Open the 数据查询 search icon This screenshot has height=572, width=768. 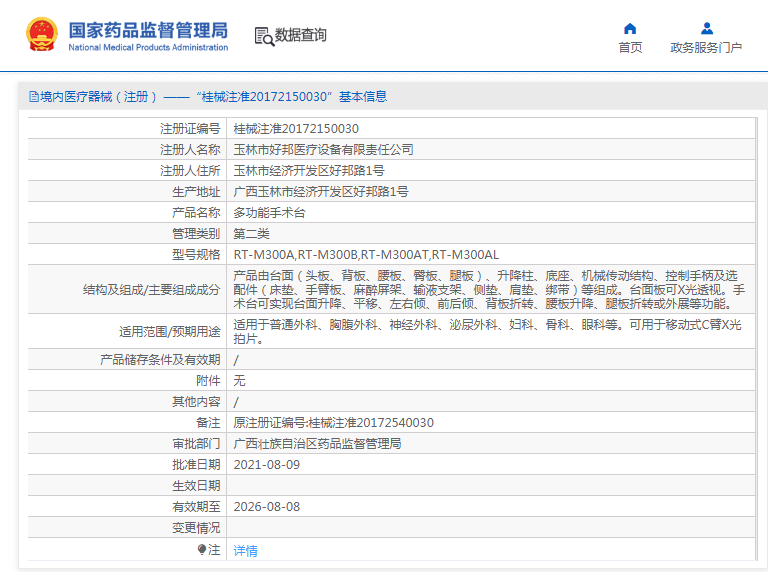coord(264,36)
